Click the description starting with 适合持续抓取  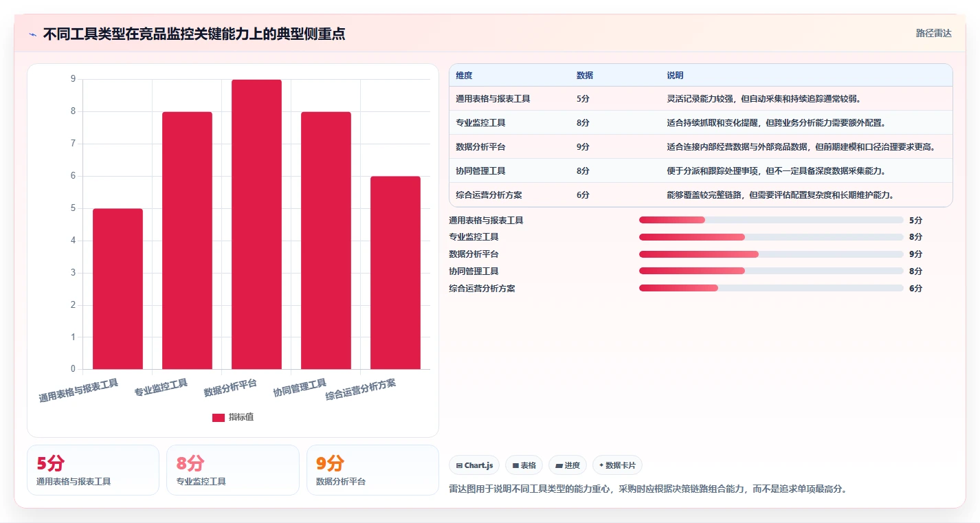pos(776,123)
